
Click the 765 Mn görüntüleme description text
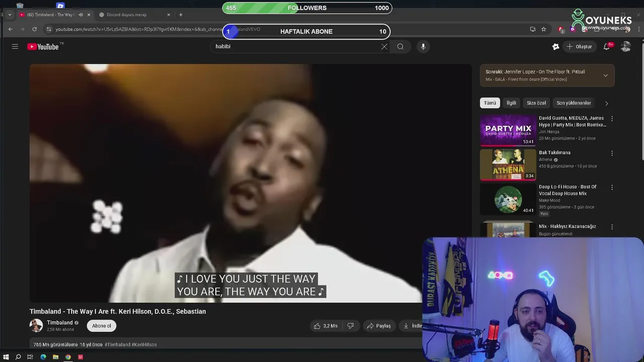pyautogui.click(x=55, y=344)
